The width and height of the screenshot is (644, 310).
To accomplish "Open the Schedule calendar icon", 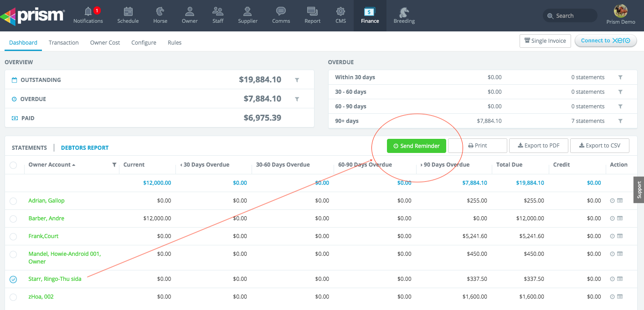I will [x=128, y=11].
